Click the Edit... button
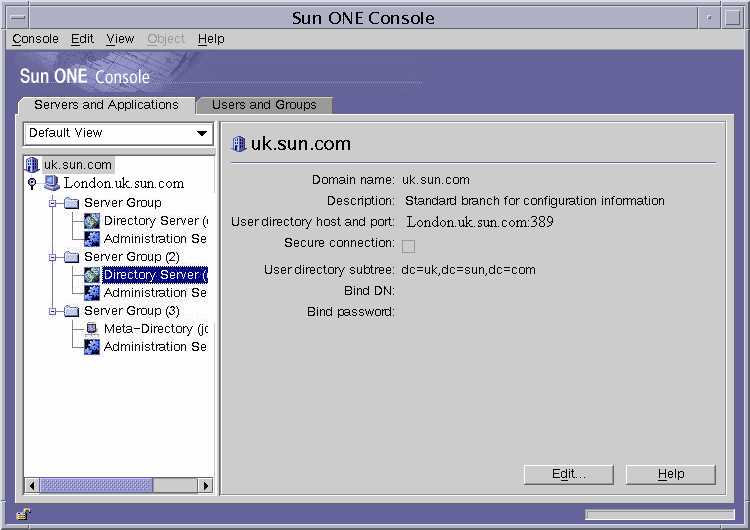Screen dimensions: 750x530 point(569,474)
